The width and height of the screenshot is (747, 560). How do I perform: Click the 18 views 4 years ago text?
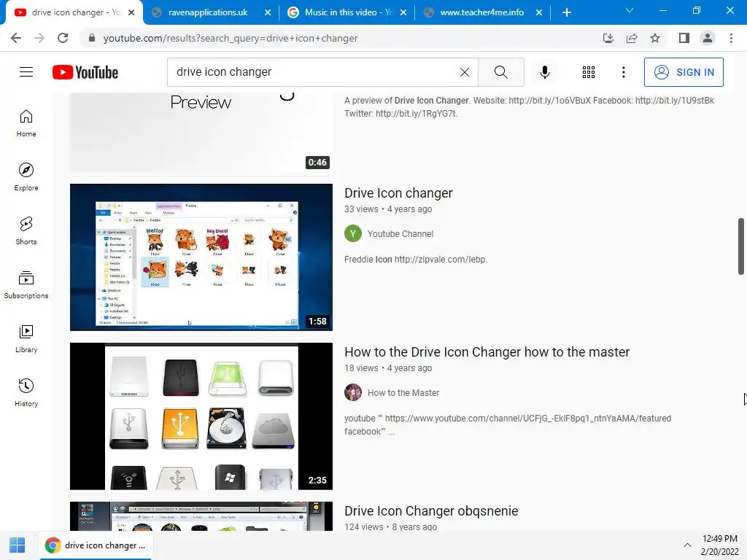click(388, 368)
